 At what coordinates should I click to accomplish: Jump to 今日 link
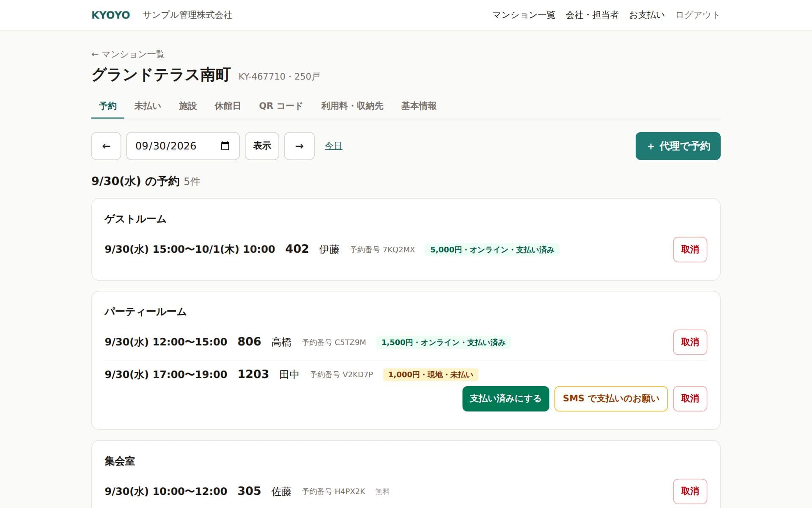click(333, 146)
